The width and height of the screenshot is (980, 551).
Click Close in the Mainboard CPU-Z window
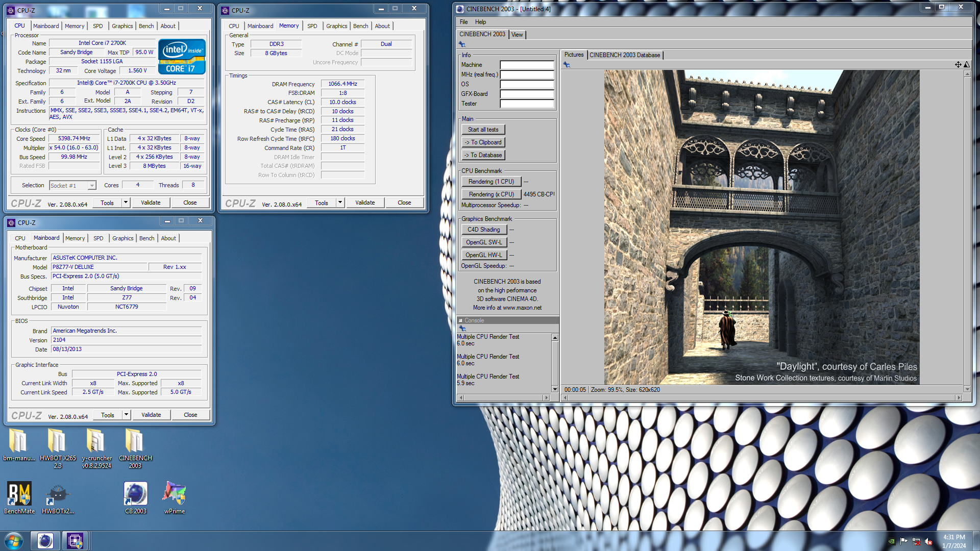[190, 415]
